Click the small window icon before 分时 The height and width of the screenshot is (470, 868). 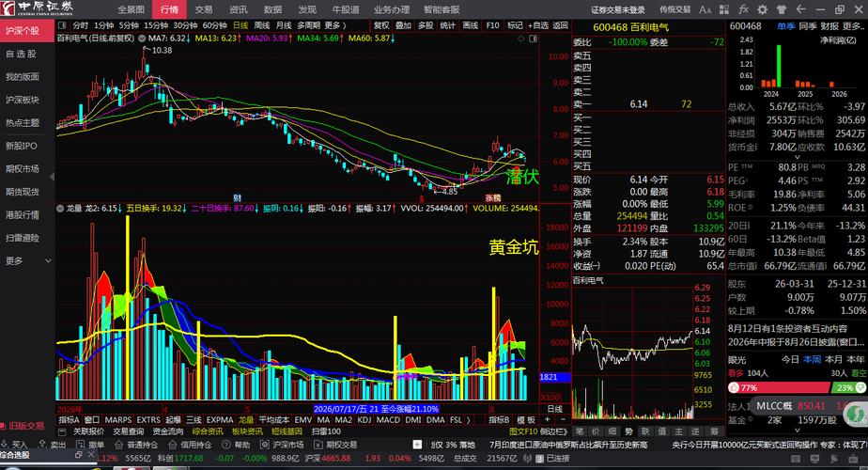[62, 25]
